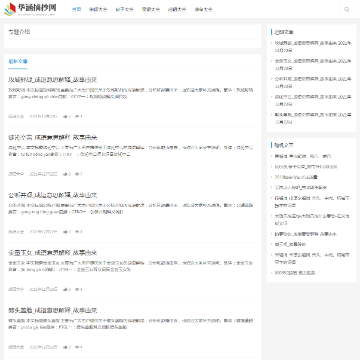The height and width of the screenshot is (360, 360).
Task: Click the publish date under 公听并观 article
Action: (x=44, y=232)
